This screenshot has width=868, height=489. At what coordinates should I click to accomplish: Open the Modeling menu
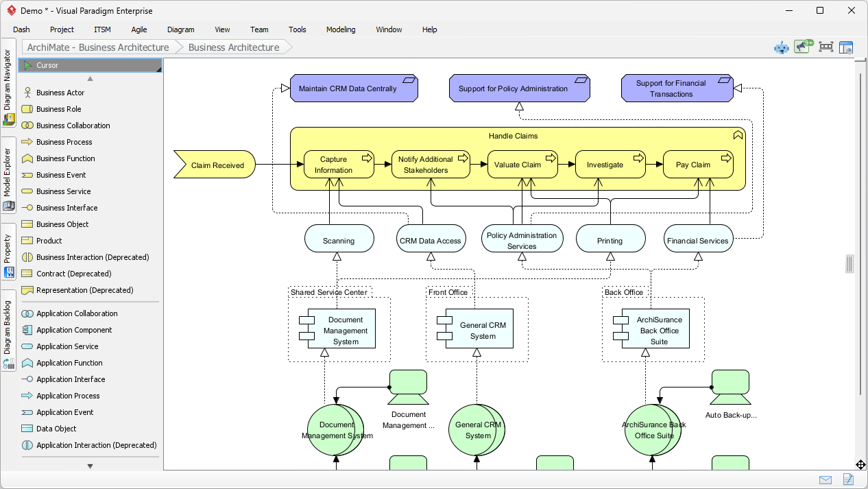coord(339,29)
